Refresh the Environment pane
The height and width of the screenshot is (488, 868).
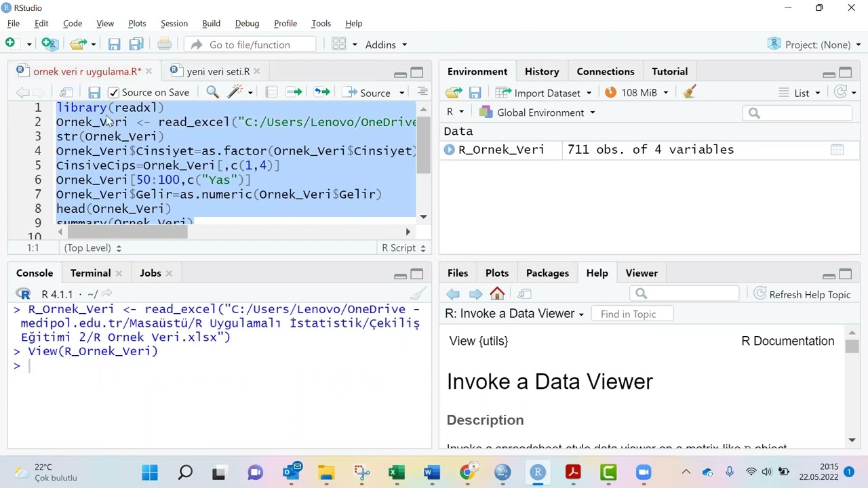841,92
